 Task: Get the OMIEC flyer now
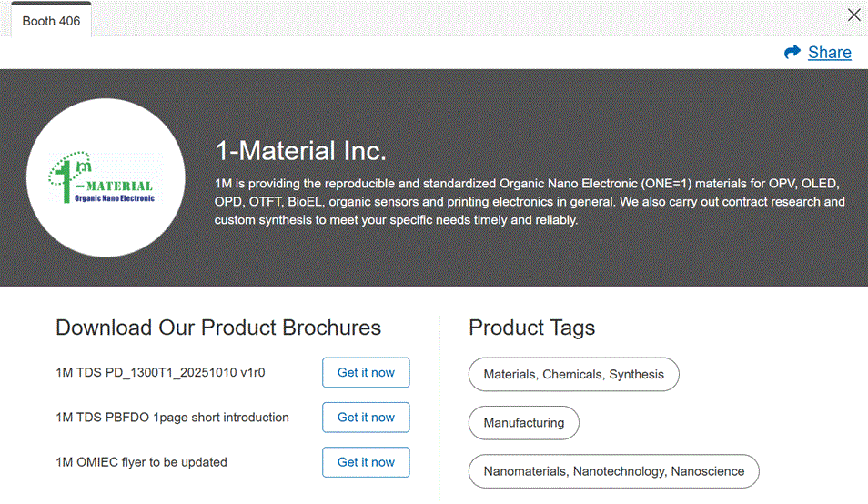pos(366,462)
